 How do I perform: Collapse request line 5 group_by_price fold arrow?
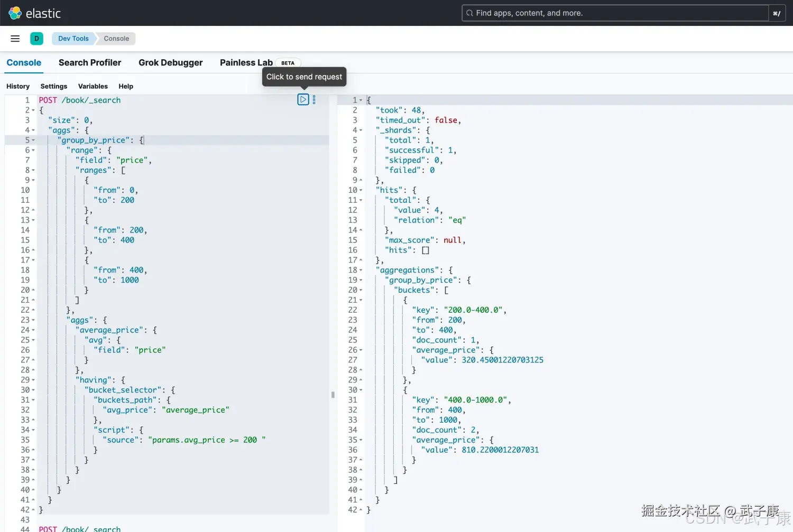[33, 141]
